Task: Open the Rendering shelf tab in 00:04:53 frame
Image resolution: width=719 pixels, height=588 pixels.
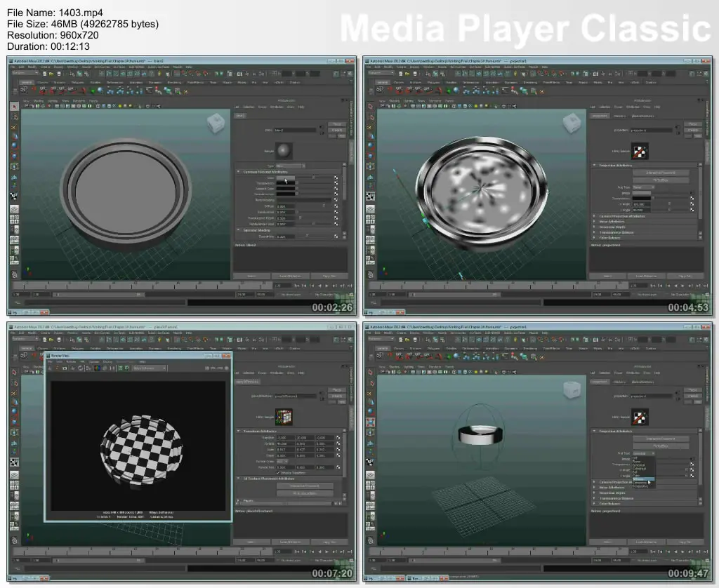Action: coord(531,83)
